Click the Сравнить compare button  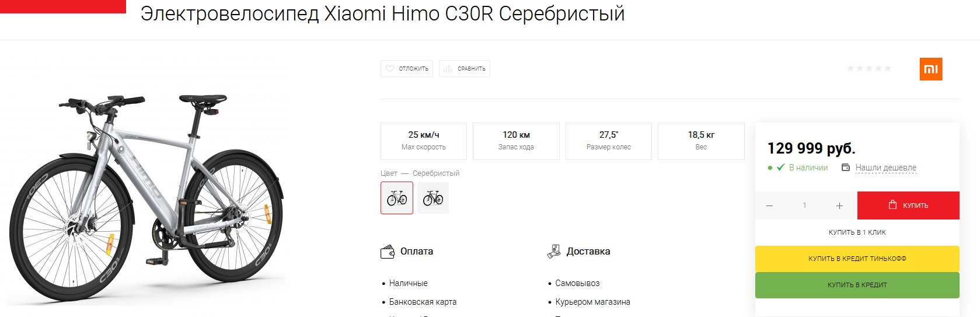click(x=465, y=69)
